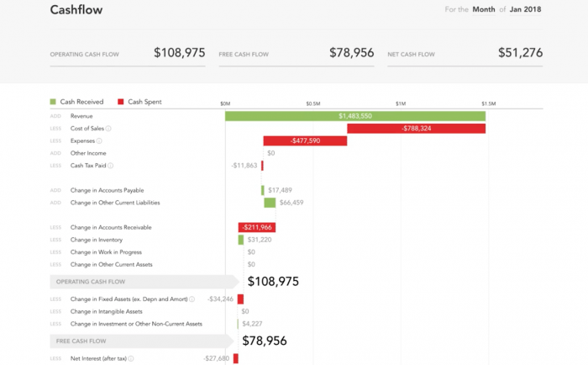Viewport: 588px width, 365px height.
Task: Click the Cost of Sales row label
Action: point(87,129)
